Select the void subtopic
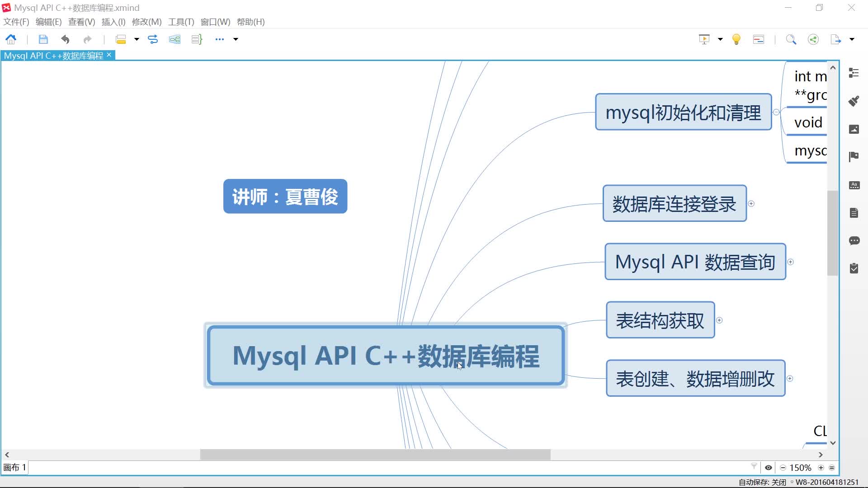The height and width of the screenshot is (488, 868). 808,122
